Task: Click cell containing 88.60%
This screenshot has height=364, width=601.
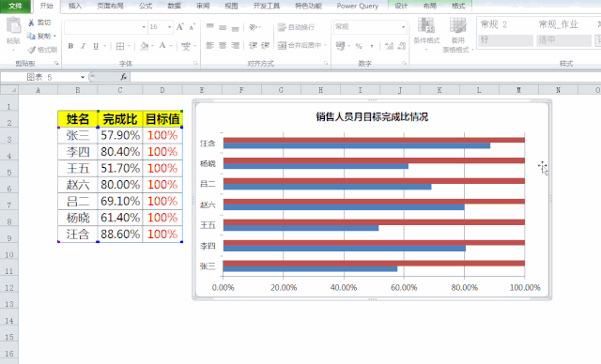Action: pos(120,234)
